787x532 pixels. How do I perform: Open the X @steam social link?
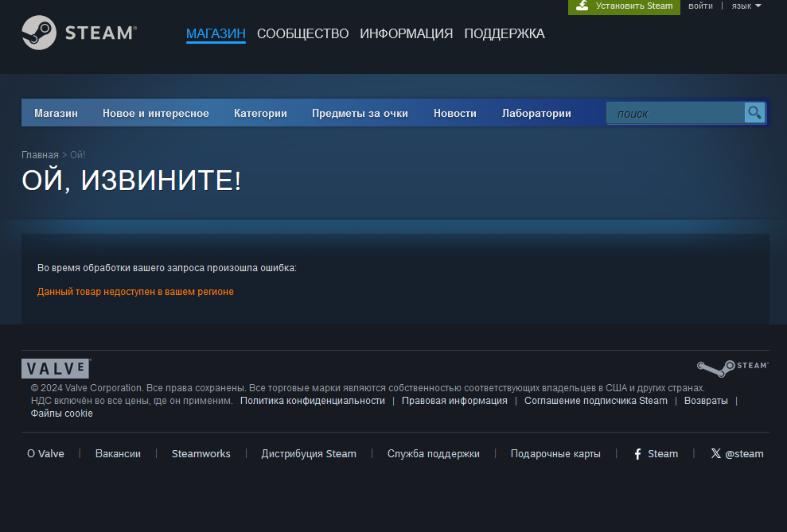(737, 454)
